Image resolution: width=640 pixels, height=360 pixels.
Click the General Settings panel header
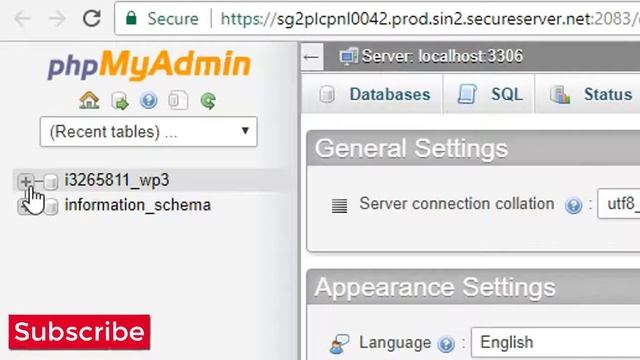(473, 148)
